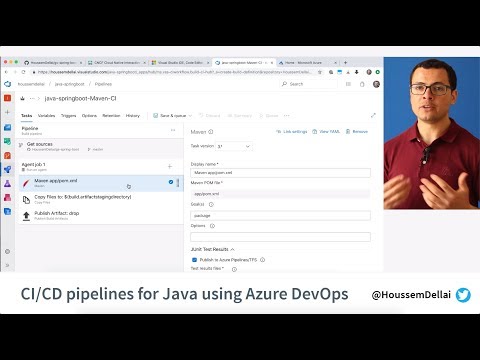
Task: Toggle Publish to Azure Pipelines/TFS checkbox
Action: click(194, 260)
